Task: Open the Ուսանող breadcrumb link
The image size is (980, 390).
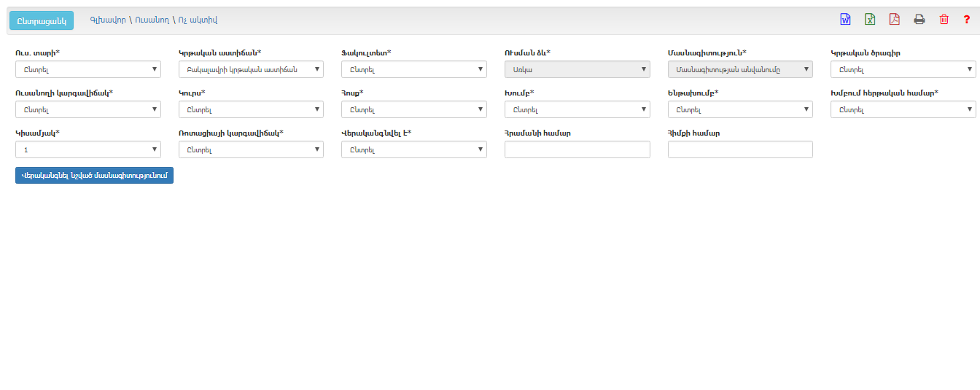Action: [x=152, y=20]
